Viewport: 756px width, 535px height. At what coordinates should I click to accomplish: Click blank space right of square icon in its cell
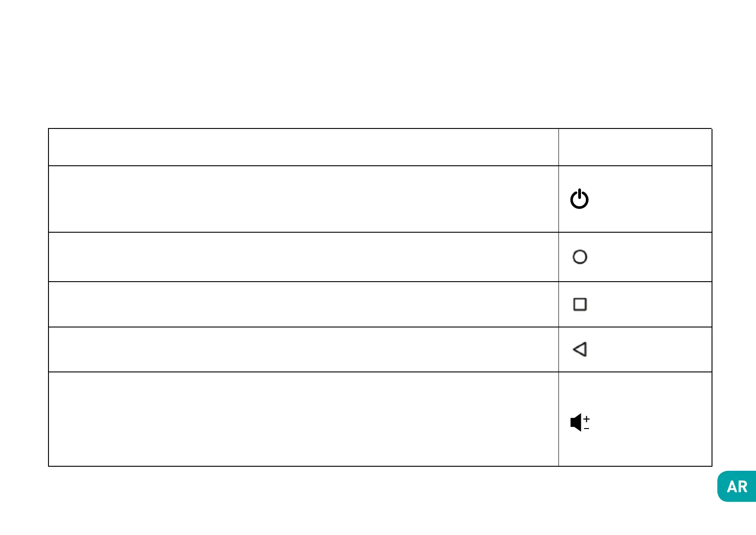coord(651,305)
